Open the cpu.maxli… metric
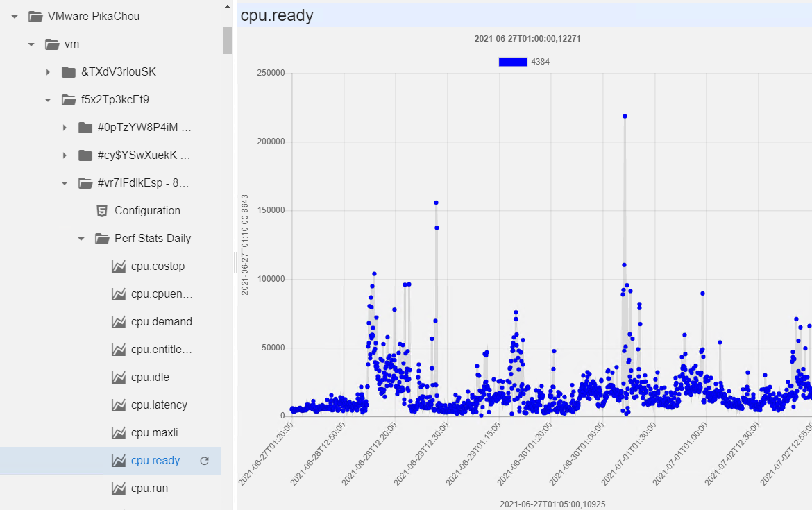812x510 pixels. point(160,433)
